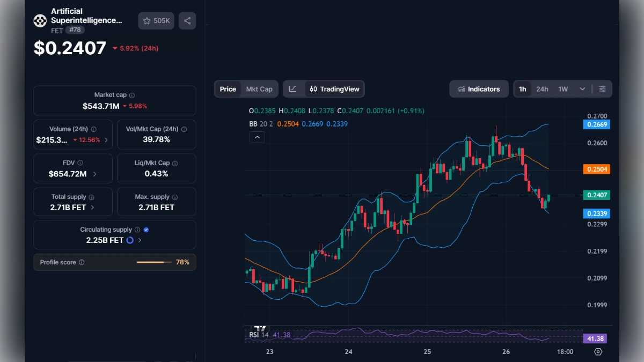
Task: Click the 505K watchlist button
Action: [156, 20]
